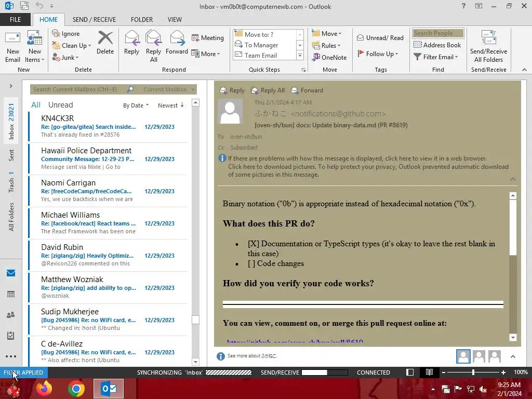
Task: Open the Move dropdown
Action: click(x=327, y=34)
